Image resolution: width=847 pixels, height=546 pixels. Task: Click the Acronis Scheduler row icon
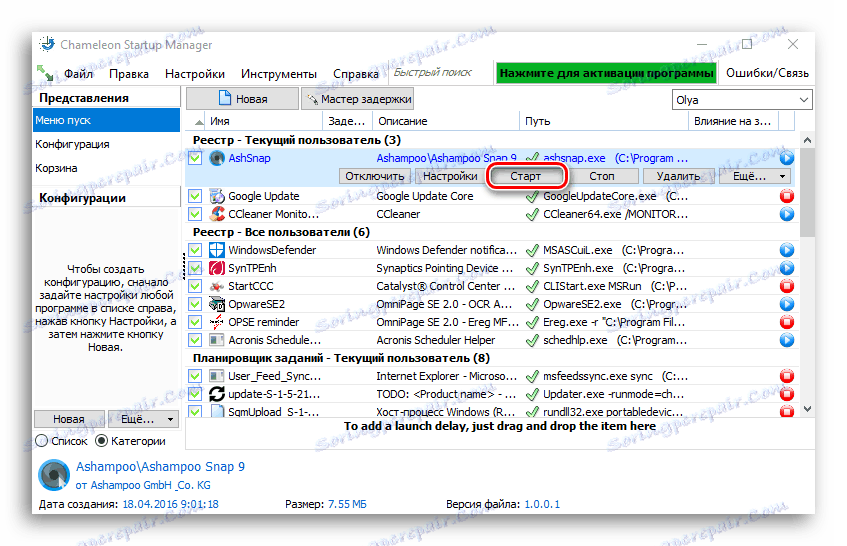[217, 340]
